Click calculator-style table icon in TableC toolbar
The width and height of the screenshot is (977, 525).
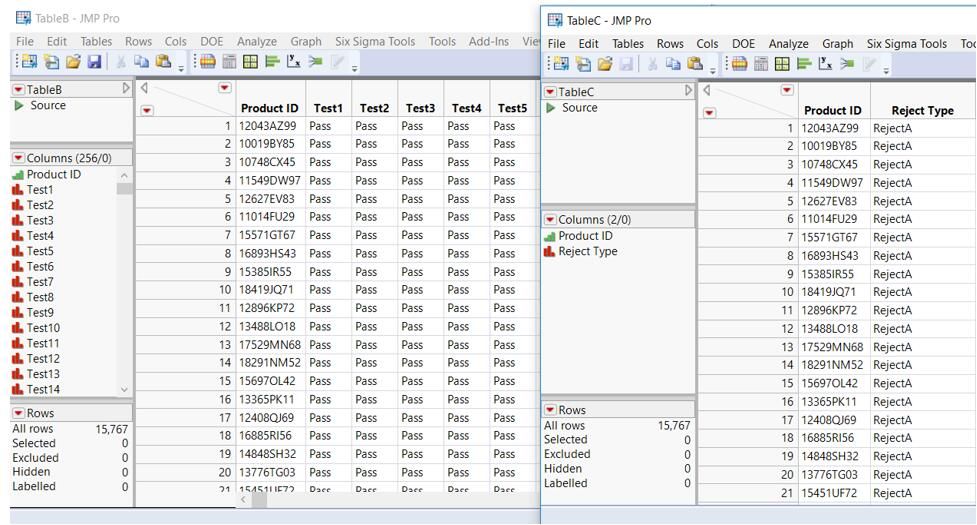pyautogui.click(x=761, y=64)
